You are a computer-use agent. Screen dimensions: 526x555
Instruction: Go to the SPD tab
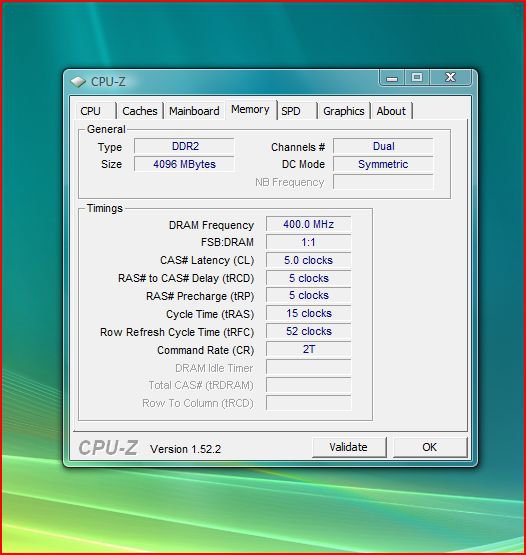tap(297, 111)
